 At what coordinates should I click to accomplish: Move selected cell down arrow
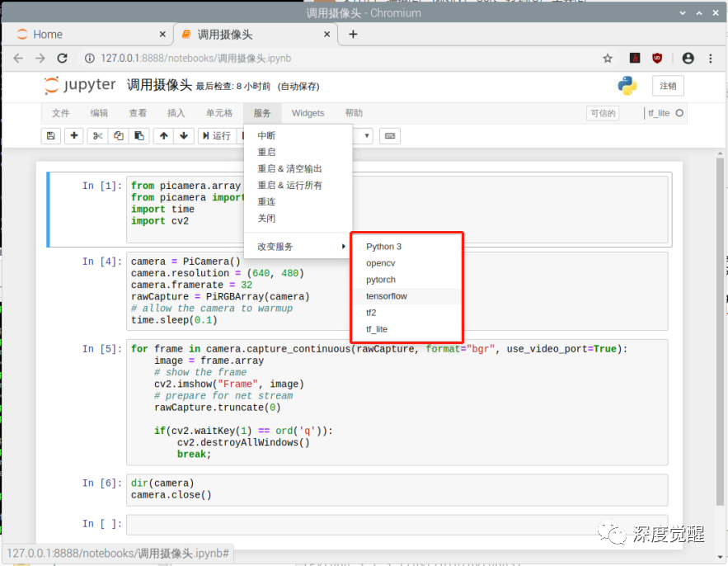[x=184, y=135]
